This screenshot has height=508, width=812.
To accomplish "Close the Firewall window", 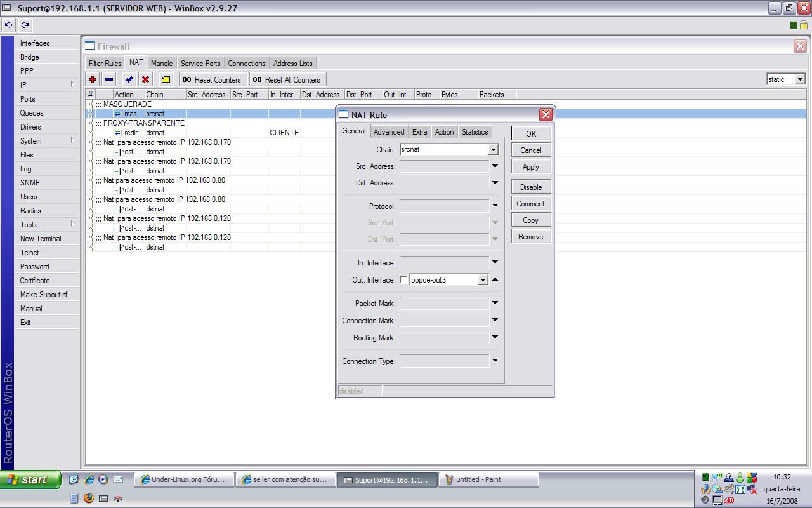I will [800, 46].
